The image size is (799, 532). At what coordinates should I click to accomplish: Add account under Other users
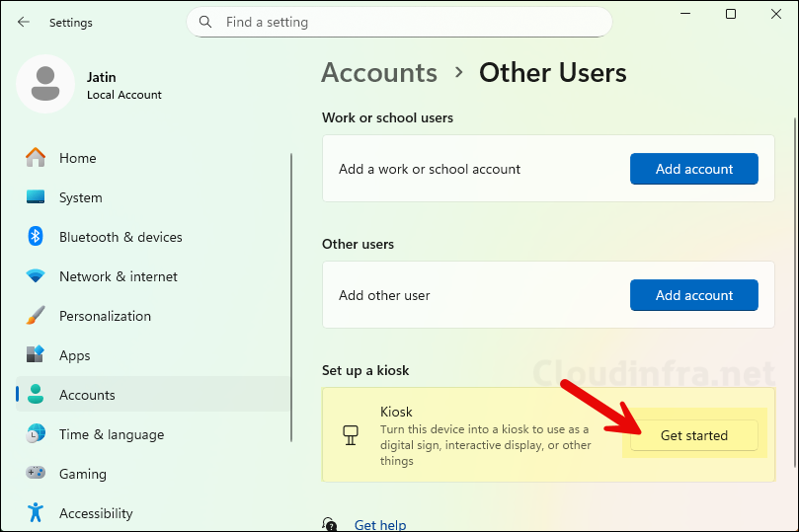[x=693, y=295]
